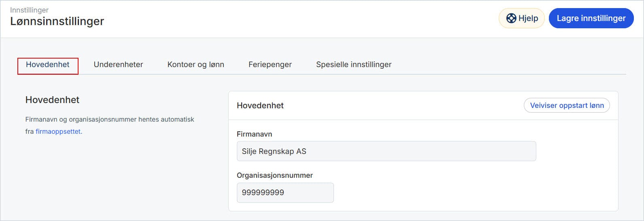
Task: Follow the firmaoppsettet link
Action: click(x=58, y=131)
